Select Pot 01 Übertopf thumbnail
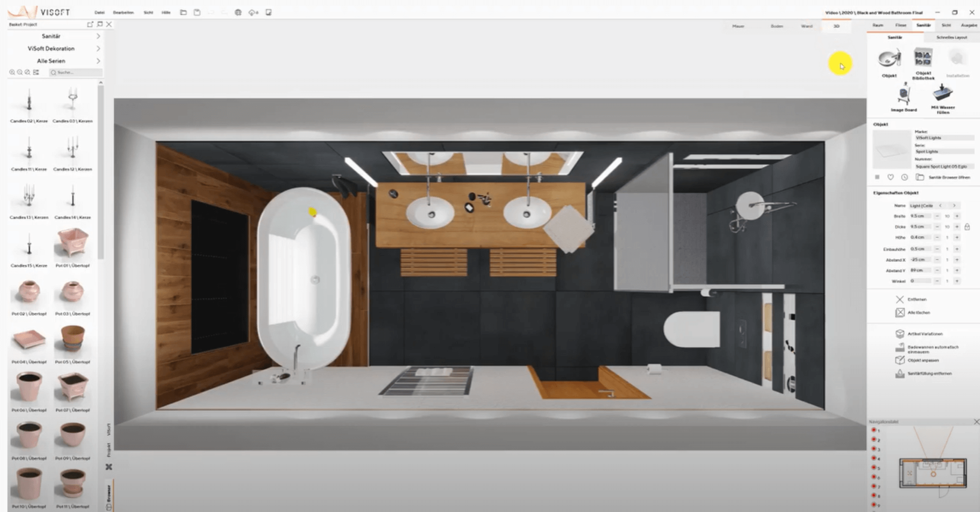The image size is (980, 512). (72, 248)
